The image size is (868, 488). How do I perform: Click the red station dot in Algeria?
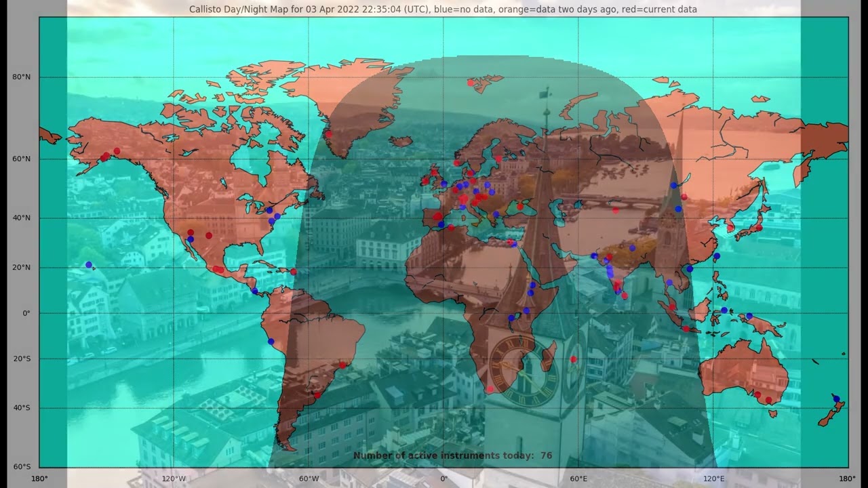pyautogui.click(x=451, y=228)
